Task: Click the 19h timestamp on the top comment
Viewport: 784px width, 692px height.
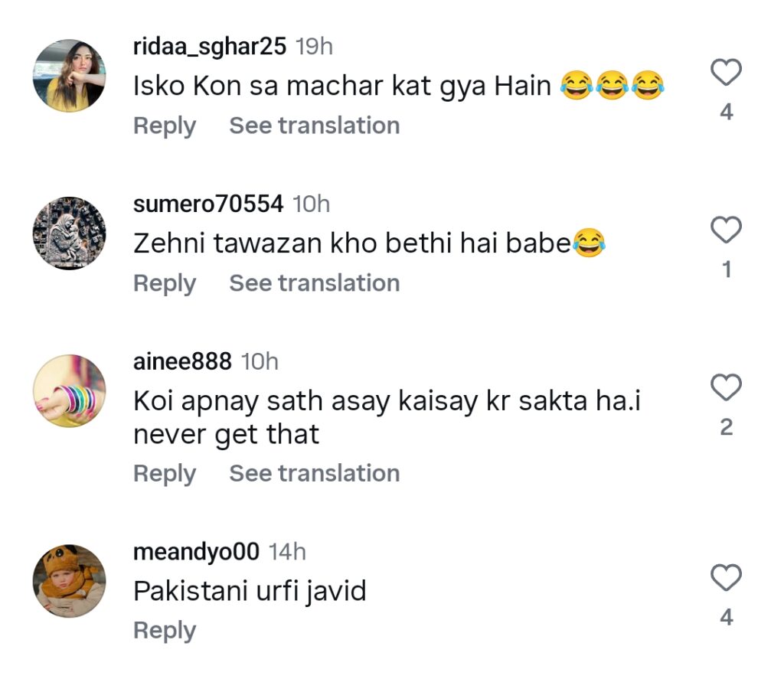Action: [314, 46]
